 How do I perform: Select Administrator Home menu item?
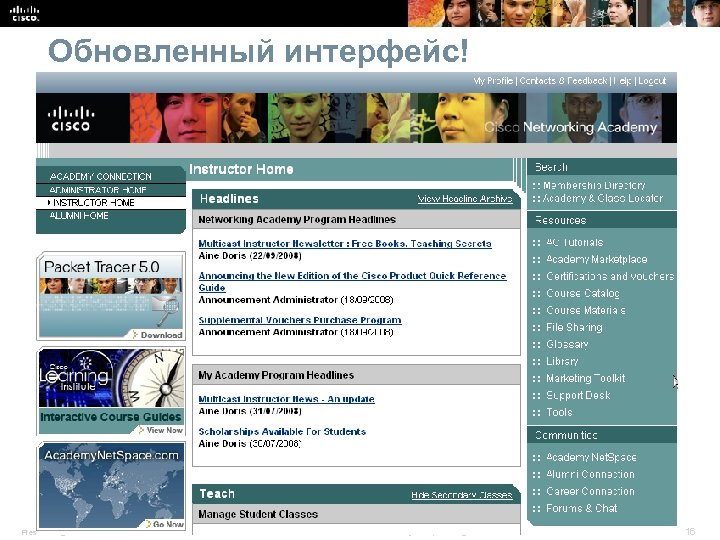pos(98,190)
